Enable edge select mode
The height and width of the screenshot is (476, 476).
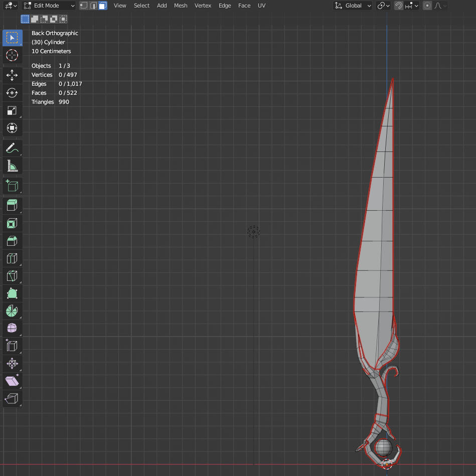[93, 6]
